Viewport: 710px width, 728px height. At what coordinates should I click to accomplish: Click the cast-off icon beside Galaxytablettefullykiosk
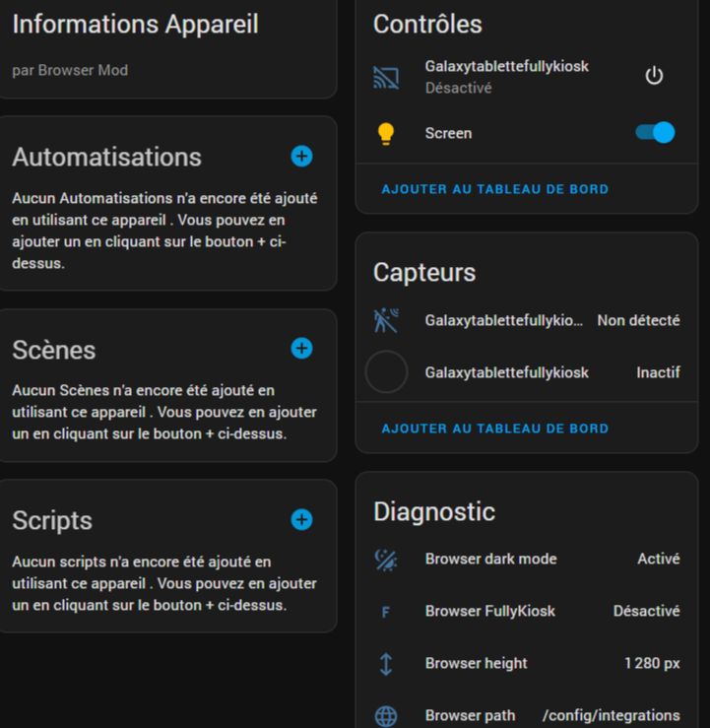click(x=386, y=77)
